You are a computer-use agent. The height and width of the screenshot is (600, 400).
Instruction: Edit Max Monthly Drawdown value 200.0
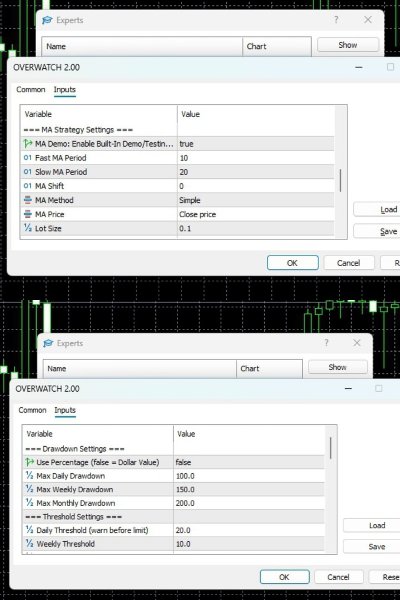coord(249,503)
